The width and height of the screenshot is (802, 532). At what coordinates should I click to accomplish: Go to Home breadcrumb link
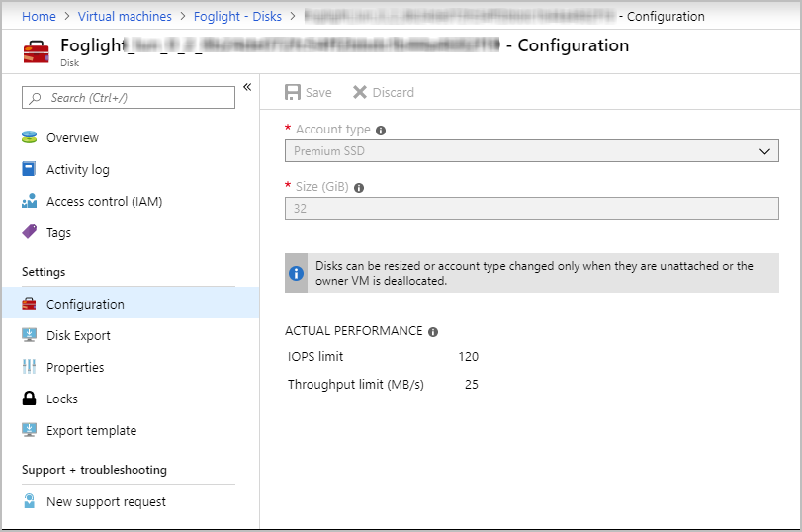[x=39, y=16]
